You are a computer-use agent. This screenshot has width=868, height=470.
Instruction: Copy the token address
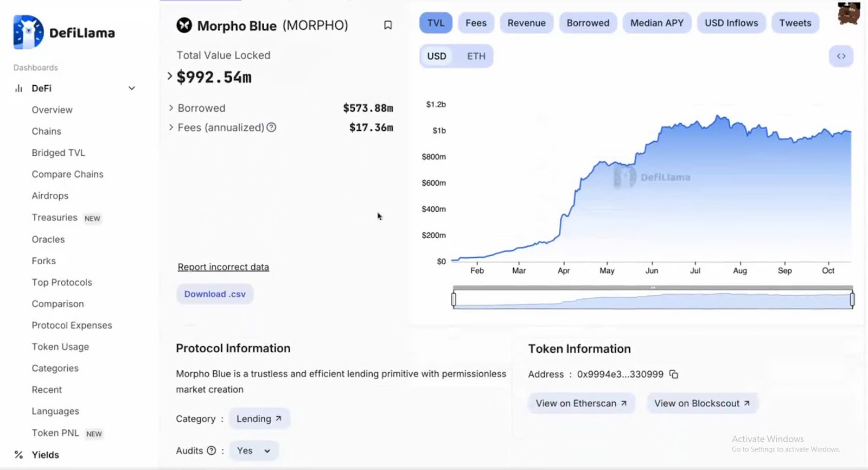coord(674,374)
